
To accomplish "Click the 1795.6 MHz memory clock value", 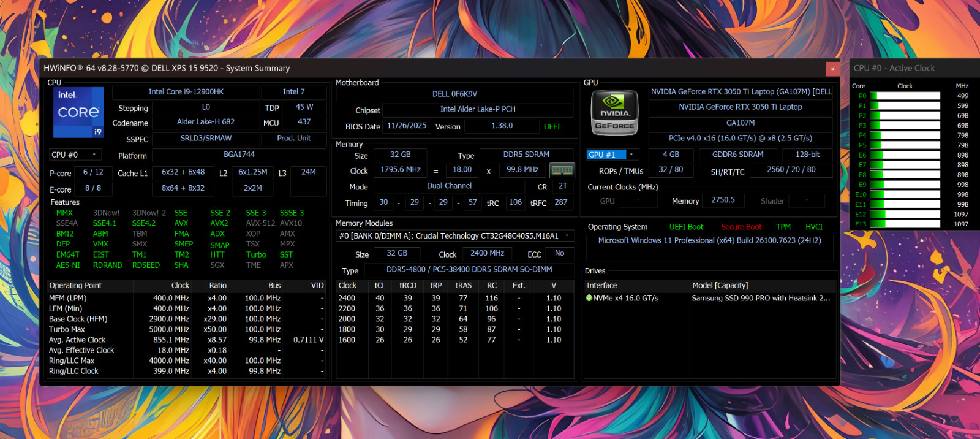I will click(401, 170).
